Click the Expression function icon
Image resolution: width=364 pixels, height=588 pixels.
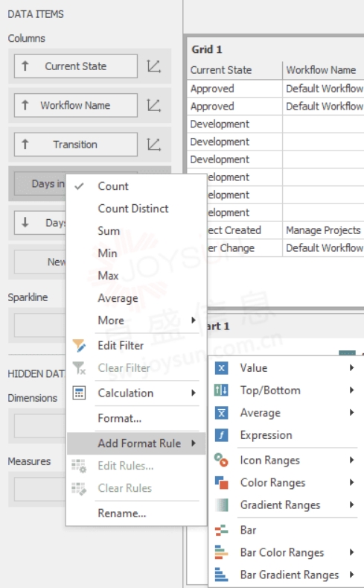click(221, 435)
